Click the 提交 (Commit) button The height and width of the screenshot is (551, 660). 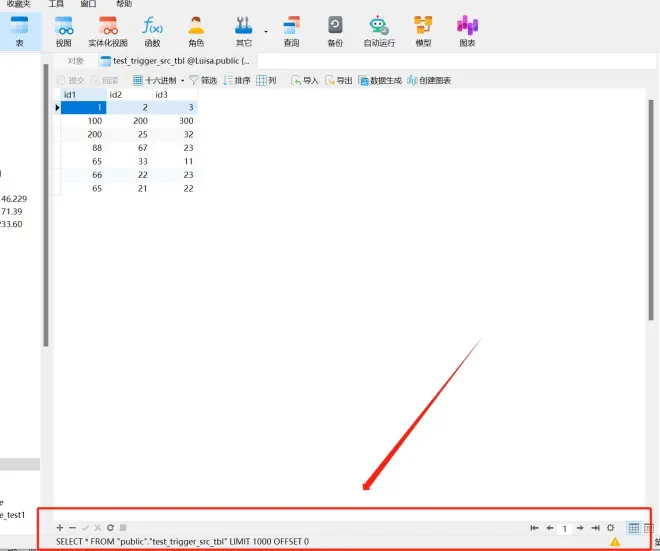click(x=71, y=80)
